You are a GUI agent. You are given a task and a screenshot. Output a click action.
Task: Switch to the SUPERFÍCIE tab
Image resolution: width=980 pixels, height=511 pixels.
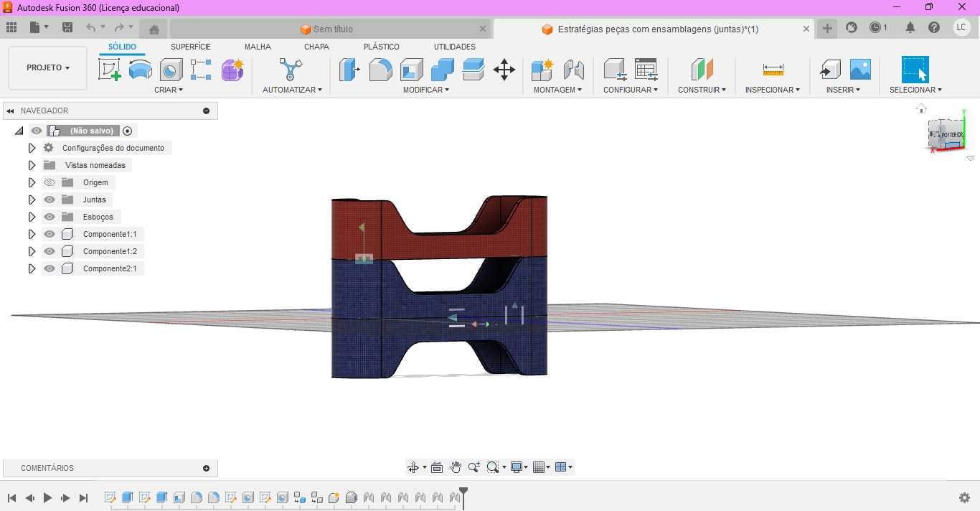(x=191, y=47)
